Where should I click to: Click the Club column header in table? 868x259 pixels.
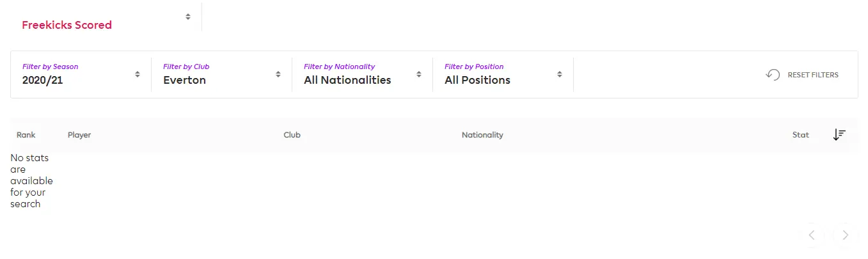(292, 135)
